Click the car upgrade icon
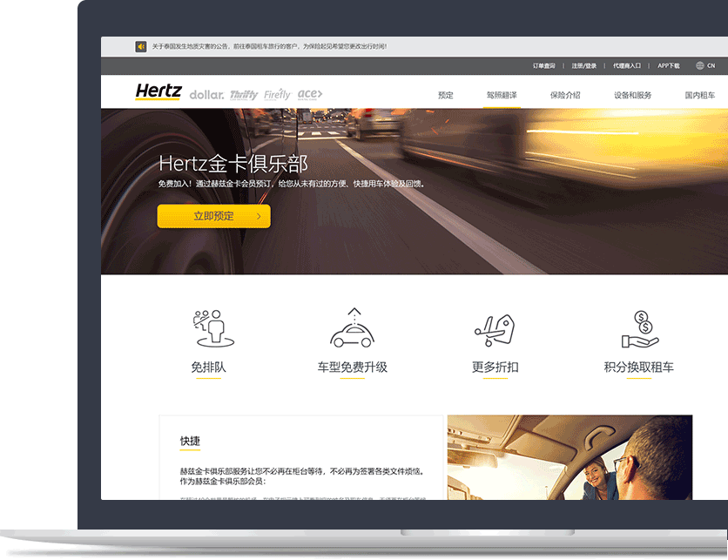728x560 pixels. click(352, 328)
